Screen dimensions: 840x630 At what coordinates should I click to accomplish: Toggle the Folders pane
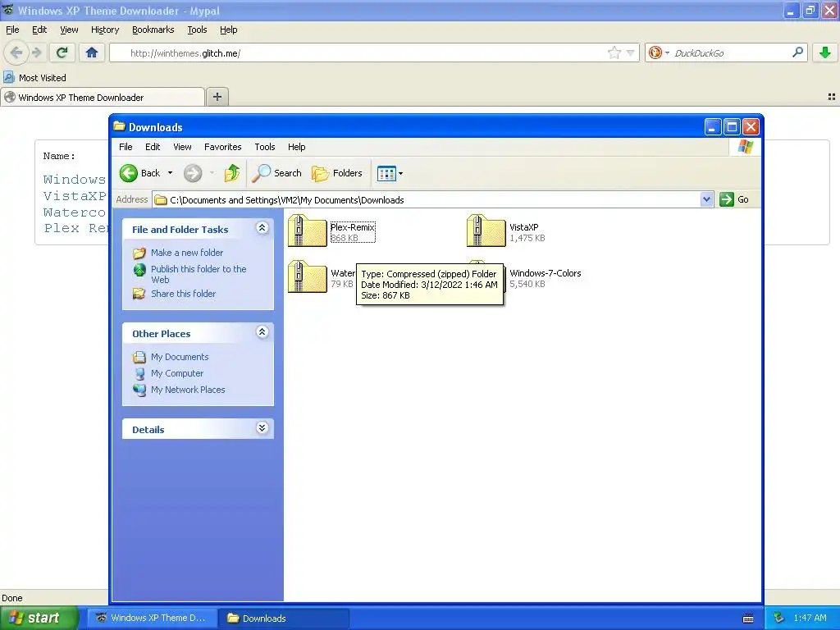(337, 173)
